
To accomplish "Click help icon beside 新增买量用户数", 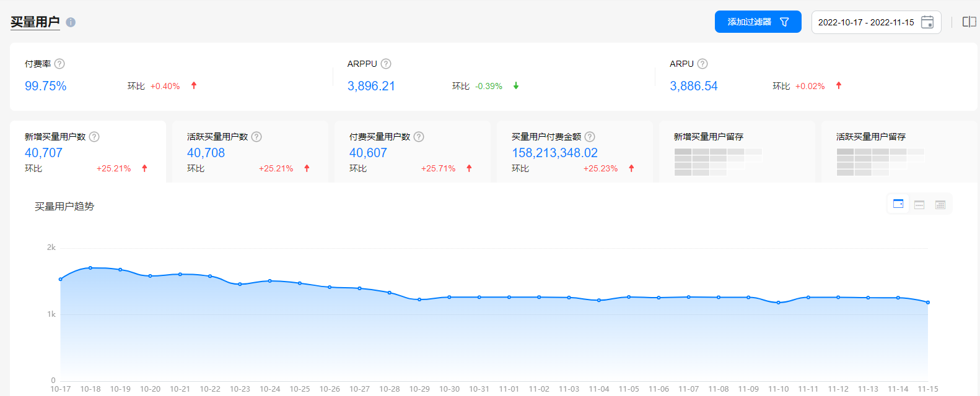I will pyautogui.click(x=94, y=137).
